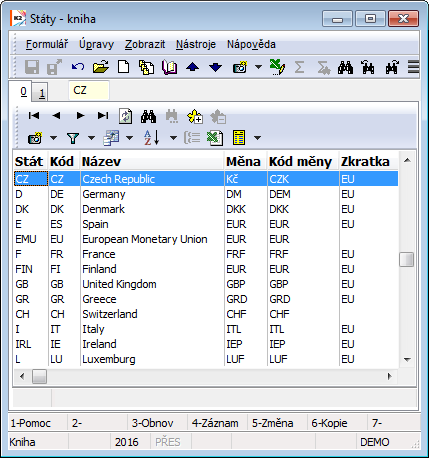429x458 pixels.
Task: Click the Save floppy disk icon
Action: click(x=32, y=67)
